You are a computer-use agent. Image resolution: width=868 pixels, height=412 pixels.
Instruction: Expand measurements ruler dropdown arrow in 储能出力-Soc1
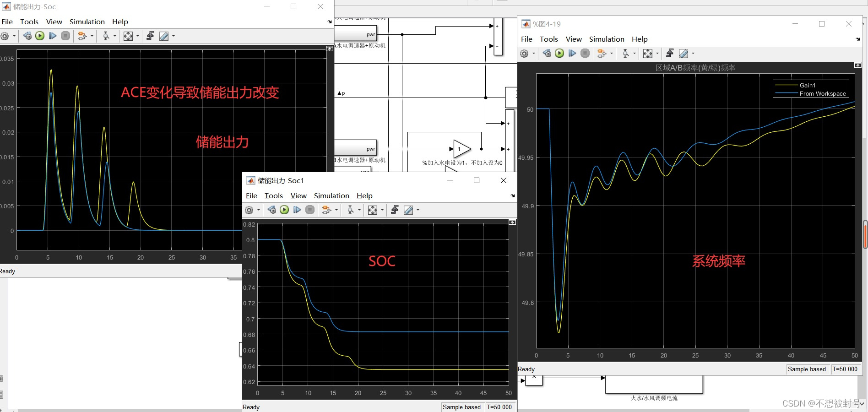tap(418, 210)
